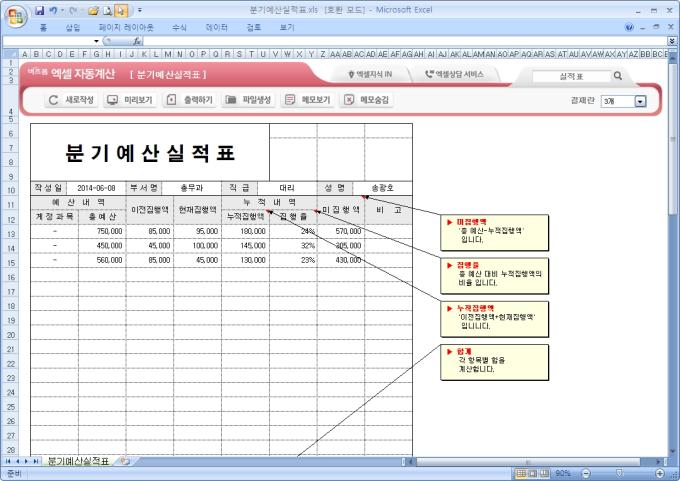Click the 새로작성 button
Image resolution: width=680 pixels, height=481 pixels.
(71, 100)
